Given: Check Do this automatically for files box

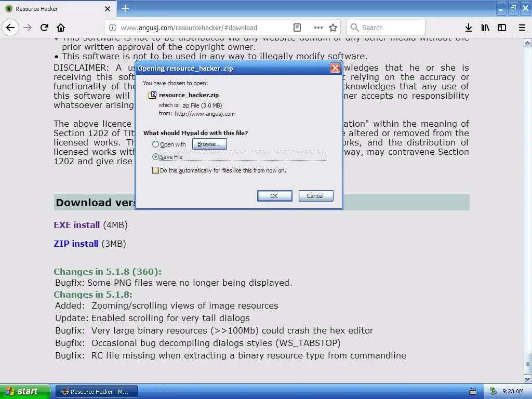Looking at the screenshot, I should [155, 170].
